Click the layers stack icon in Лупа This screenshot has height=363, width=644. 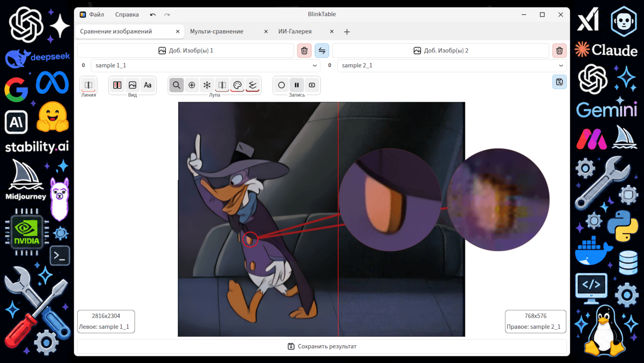(x=253, y=85)
